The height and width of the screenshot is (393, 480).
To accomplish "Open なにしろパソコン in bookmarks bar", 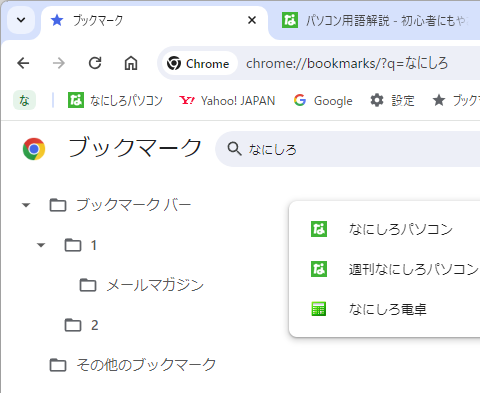I will click(x=115, y=100).
